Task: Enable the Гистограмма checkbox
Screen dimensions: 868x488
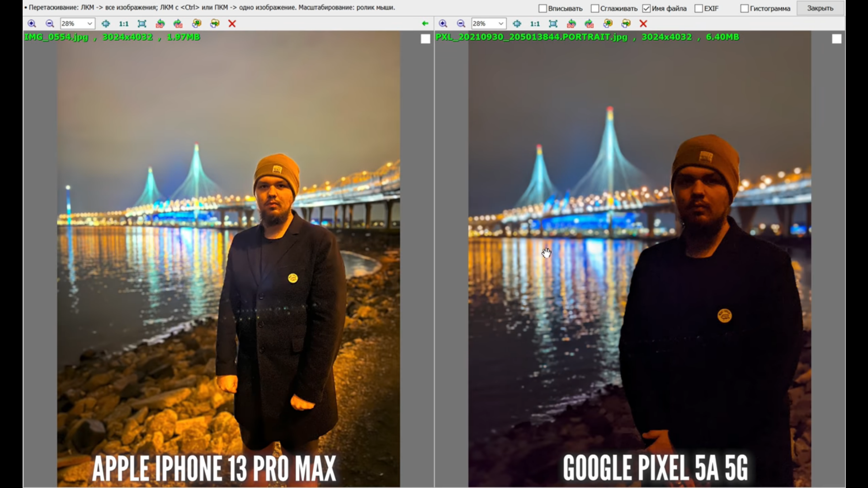Action: point(745,9)
